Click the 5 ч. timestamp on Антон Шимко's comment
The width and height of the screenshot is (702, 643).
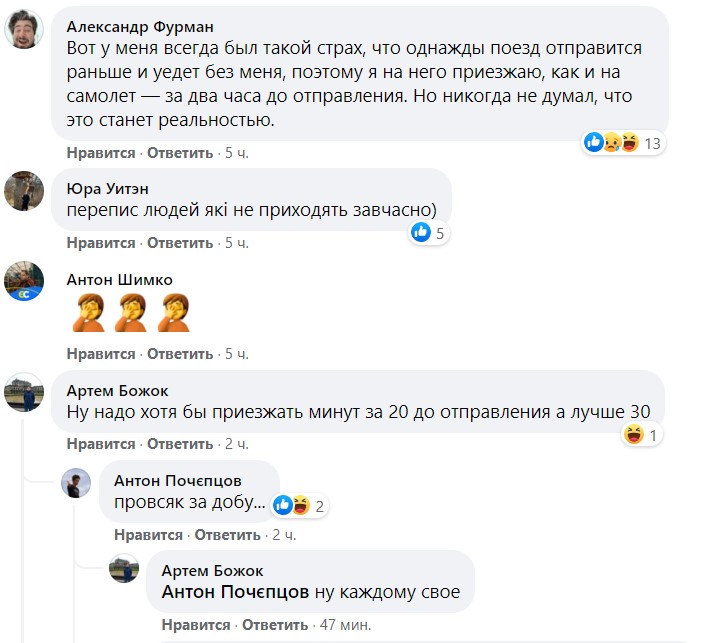pos(236,354)
